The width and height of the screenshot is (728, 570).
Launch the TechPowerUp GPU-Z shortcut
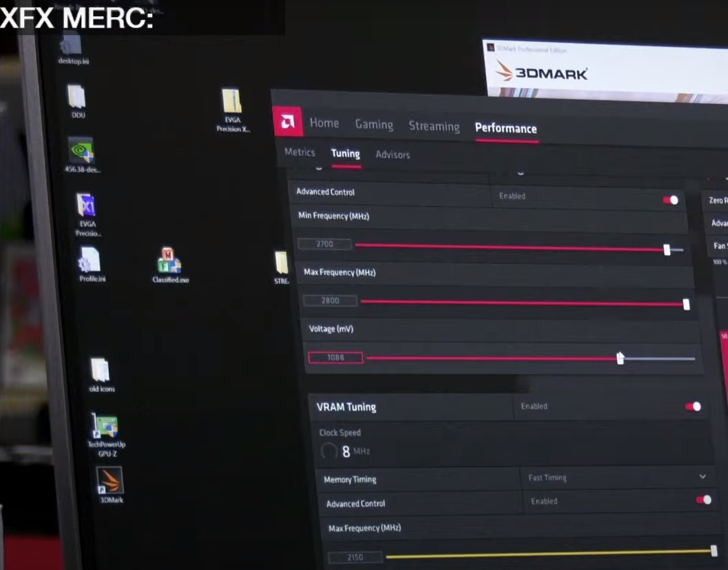pyautogui.click(x=106, y=435)
